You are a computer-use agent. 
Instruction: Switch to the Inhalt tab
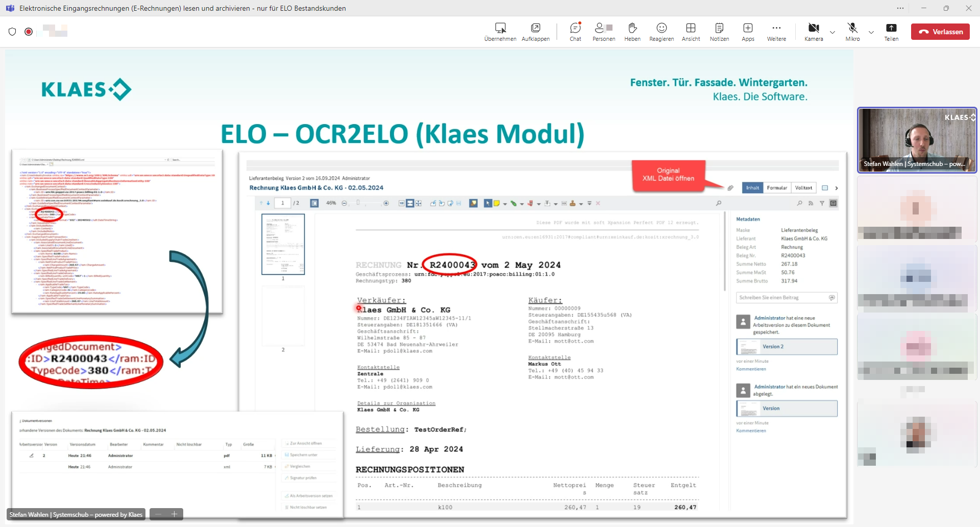click(x=752, y=188)
